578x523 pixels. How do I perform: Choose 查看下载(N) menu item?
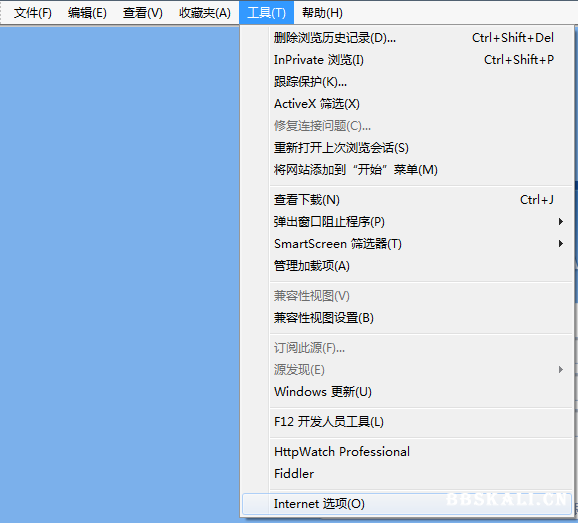pos(407,200)
